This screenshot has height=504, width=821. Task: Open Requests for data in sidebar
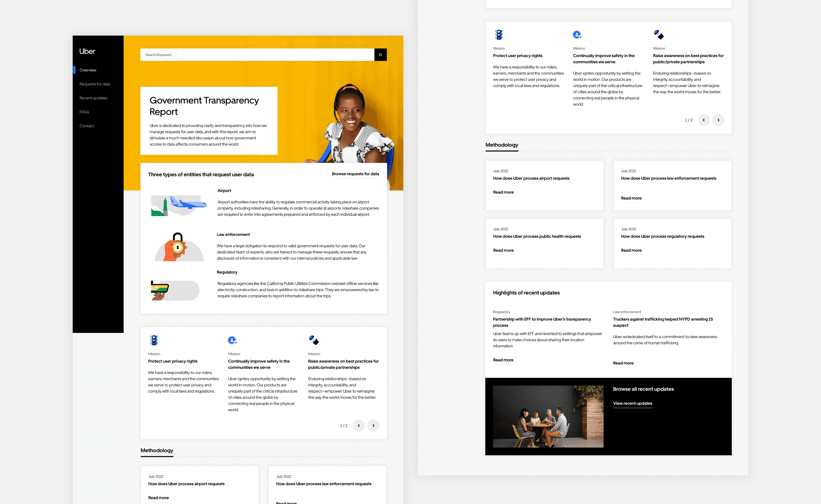click(x=95, y=84)
